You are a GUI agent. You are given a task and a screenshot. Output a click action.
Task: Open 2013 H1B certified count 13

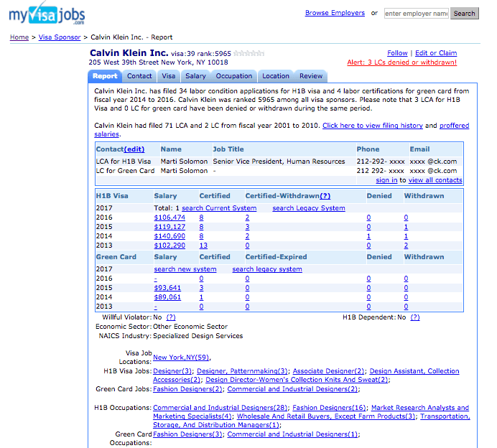tap(203, 246)
